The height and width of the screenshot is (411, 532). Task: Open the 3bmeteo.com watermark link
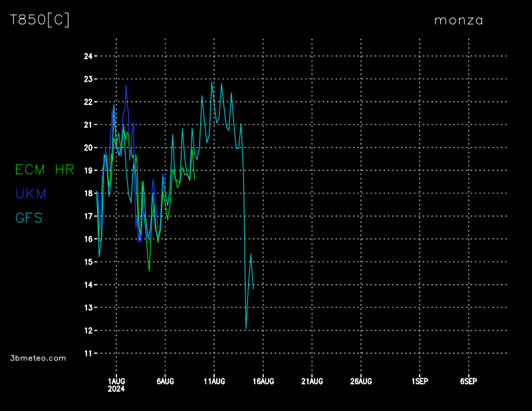pyautogui.click(x=38, y=358)
